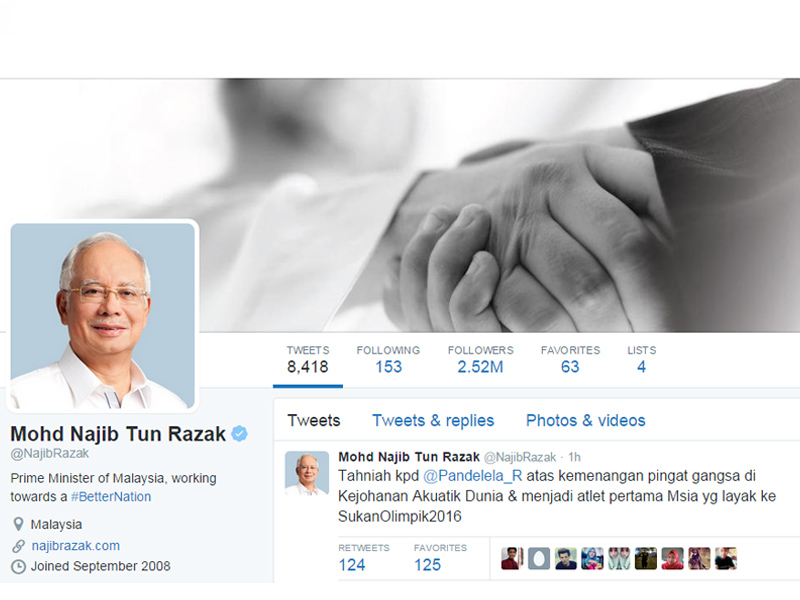
Task: Switch to Photos & videos tab
Action: tap(586, 420)
